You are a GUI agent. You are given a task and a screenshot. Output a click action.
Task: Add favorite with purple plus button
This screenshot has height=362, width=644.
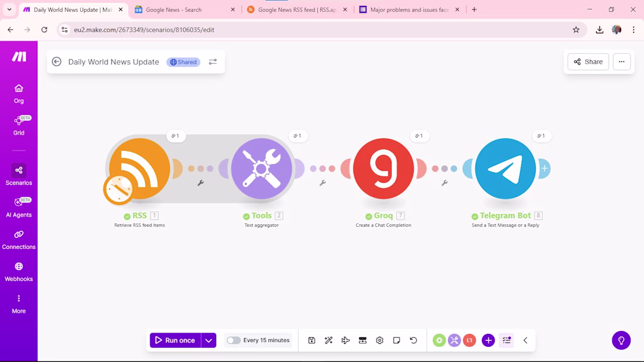(x=488, y=340)
